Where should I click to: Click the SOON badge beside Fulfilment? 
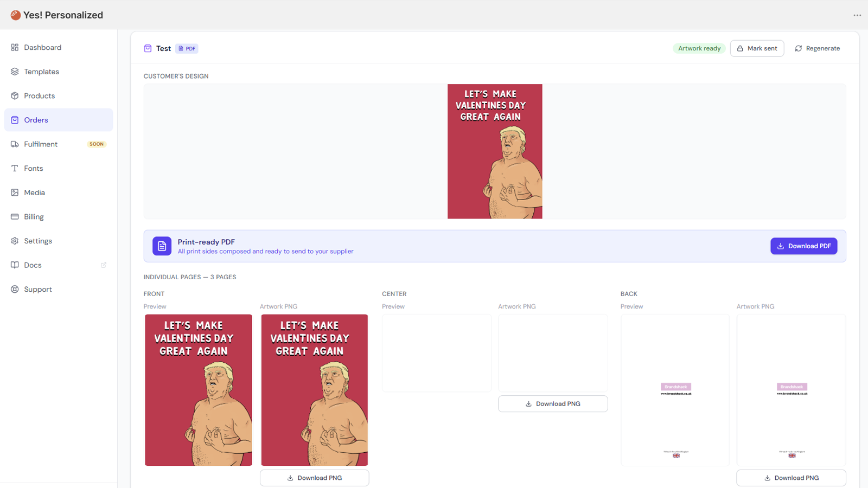click(x=97, y=144)
